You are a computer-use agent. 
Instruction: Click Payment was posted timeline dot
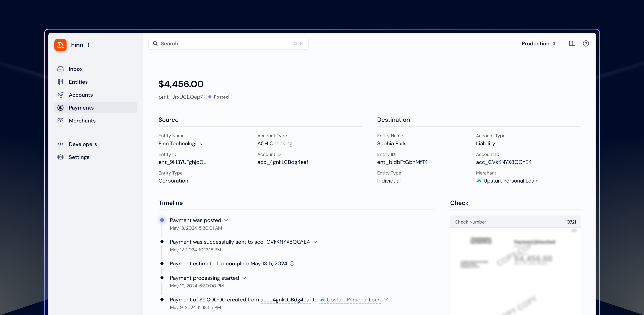(162, 220)
